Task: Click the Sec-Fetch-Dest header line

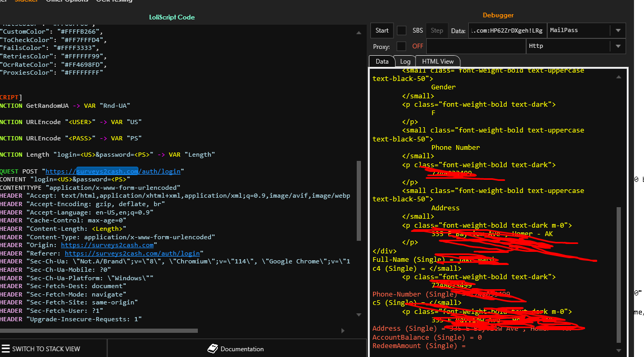Action: 63,286
